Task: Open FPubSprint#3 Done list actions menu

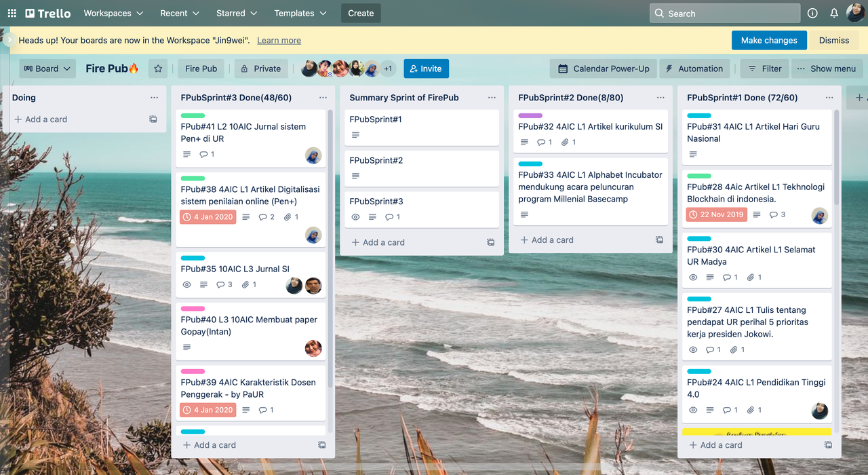Action: [323, 98]
